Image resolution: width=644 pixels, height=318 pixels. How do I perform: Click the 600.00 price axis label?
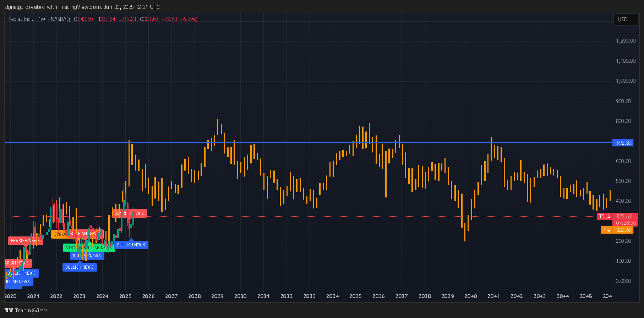point(623,161)
